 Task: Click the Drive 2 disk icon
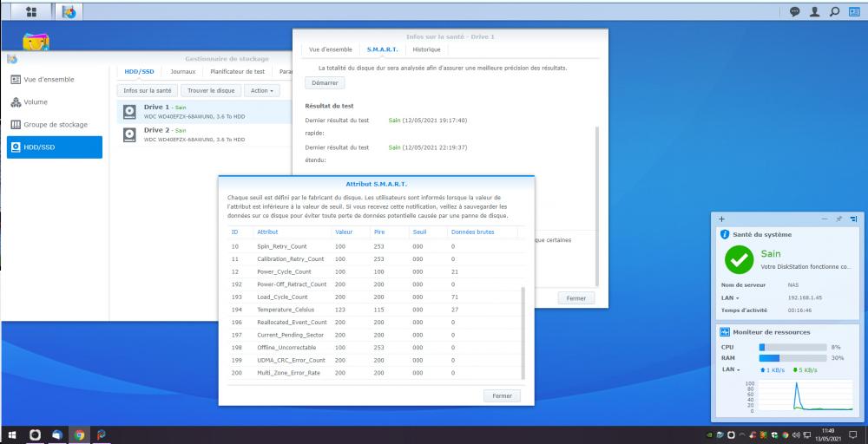129,135
